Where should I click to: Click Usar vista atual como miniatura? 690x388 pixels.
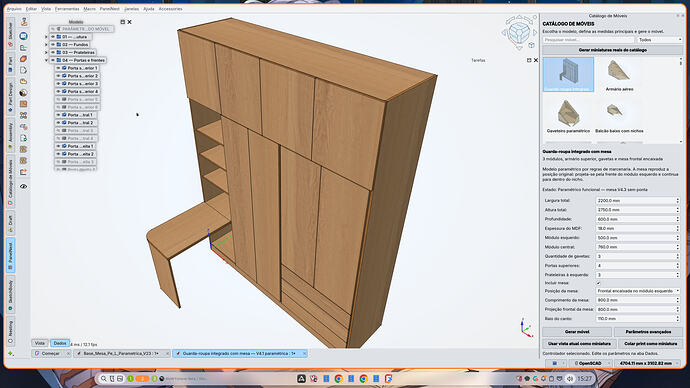[x=579, y=344]
